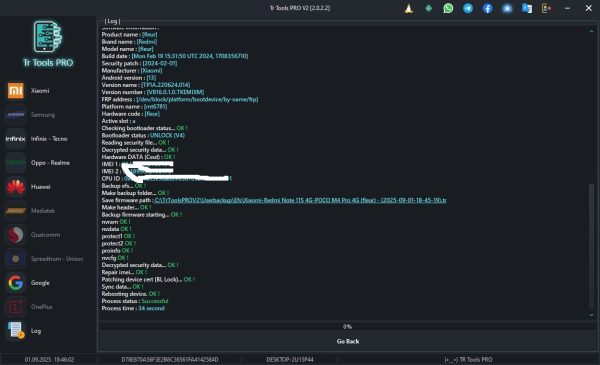Click the 'Platform name : [mt6781]' line
This screenshot has width=600, height=365.
click(134, 106)
